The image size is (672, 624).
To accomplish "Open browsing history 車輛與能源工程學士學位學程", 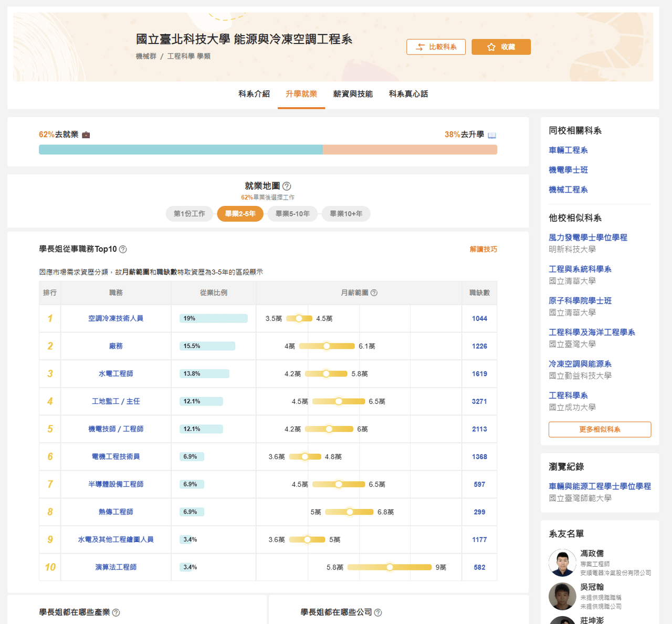I will 600,486.
